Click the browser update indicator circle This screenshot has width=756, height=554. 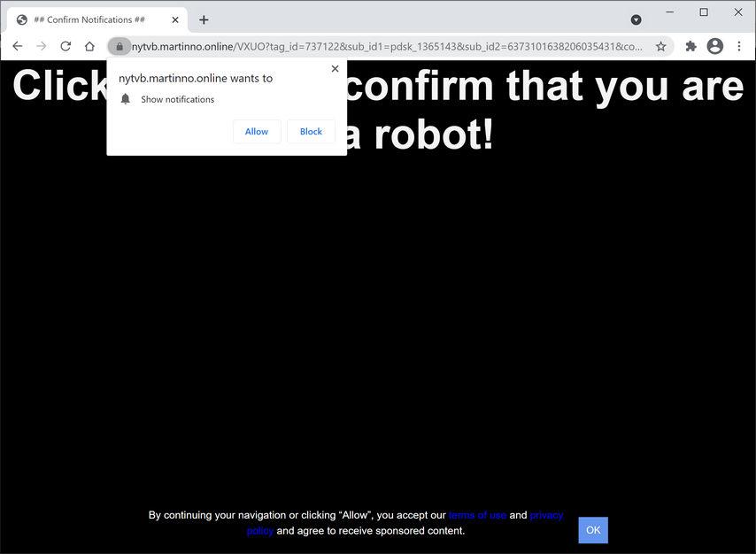click(636, 19)
